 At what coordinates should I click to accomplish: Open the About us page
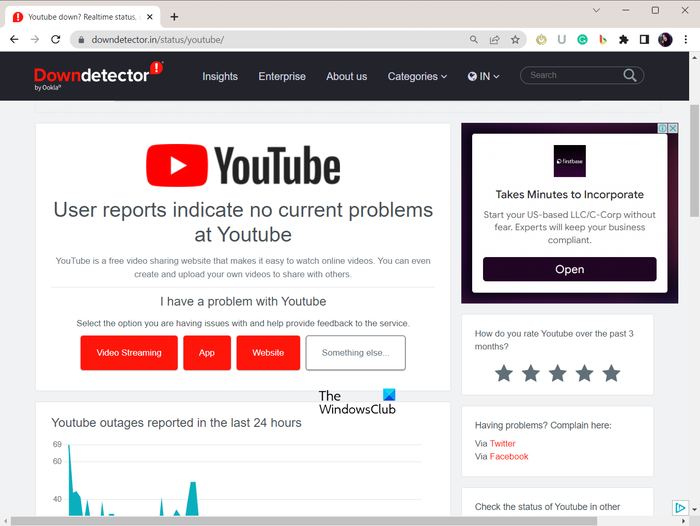[x=346, y=76]
